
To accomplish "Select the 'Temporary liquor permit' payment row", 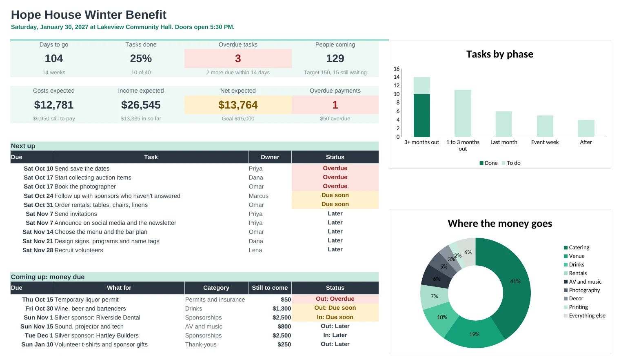I will click(x=194, y=300).
